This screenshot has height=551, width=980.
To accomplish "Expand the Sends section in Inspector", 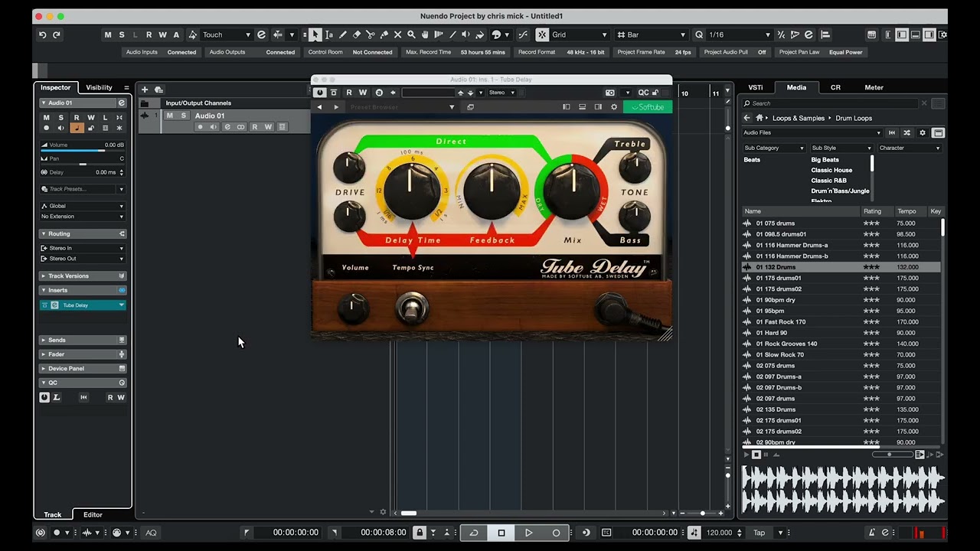I will pyautogui.click(x=83, y=340).
